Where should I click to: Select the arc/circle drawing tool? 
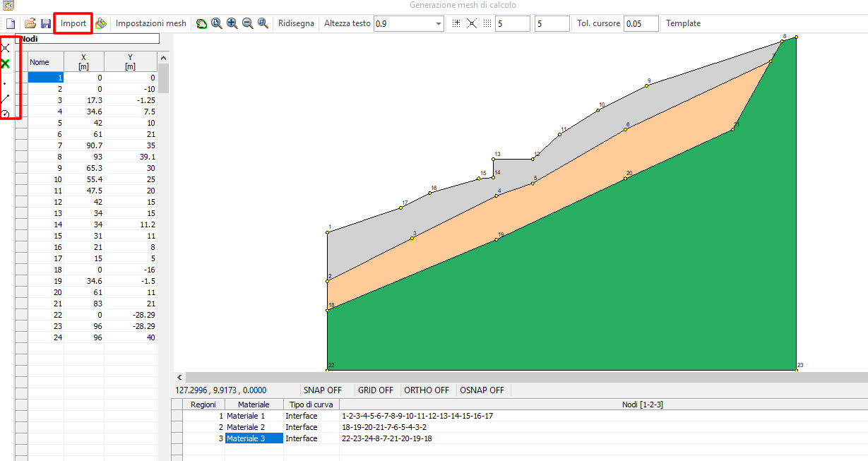(6, 113)
